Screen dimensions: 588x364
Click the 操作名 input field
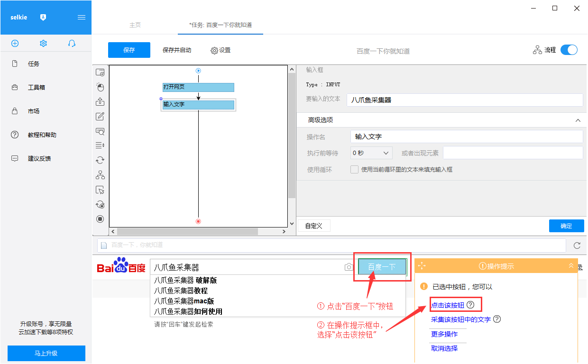(467, 136)
